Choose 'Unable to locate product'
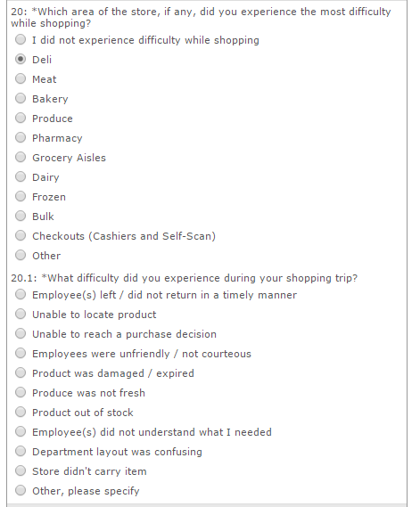Screen dimensions: 420x507 click(x=21, y=314)
